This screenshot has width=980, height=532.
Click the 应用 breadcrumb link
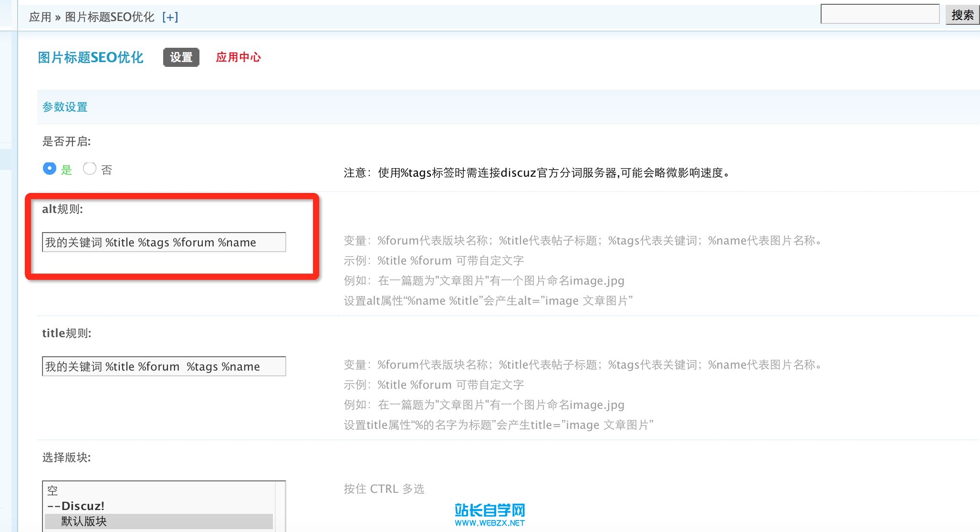(x=40, y=17)
